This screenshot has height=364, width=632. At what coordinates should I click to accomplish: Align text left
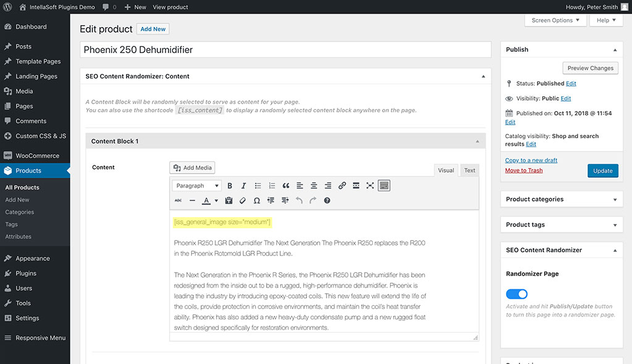click(x=300, y=186)
